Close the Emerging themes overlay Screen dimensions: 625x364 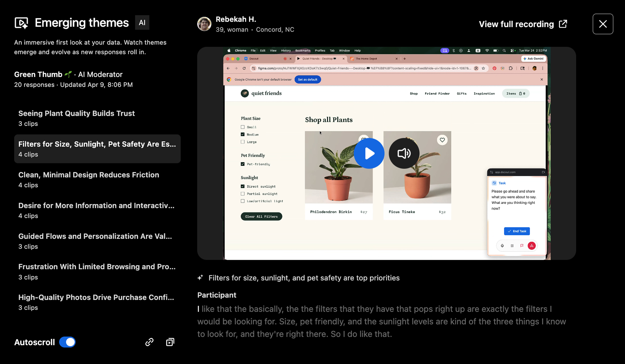(603, 24)
